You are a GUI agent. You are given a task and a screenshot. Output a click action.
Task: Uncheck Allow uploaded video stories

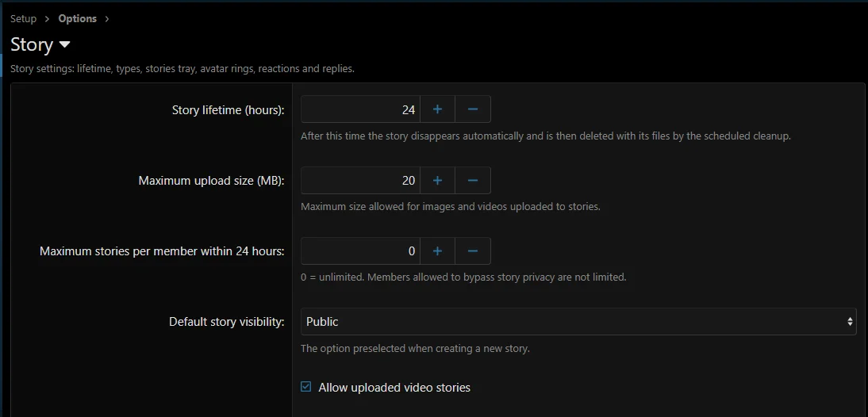tap(306, 387)
